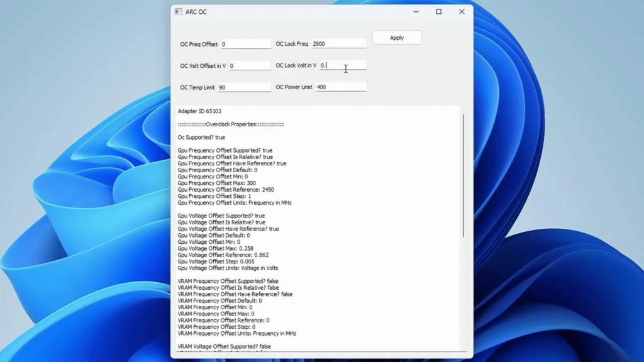Click the OC Lock Volt in V field
Screen dimensions: 644x362
point(343,65)
